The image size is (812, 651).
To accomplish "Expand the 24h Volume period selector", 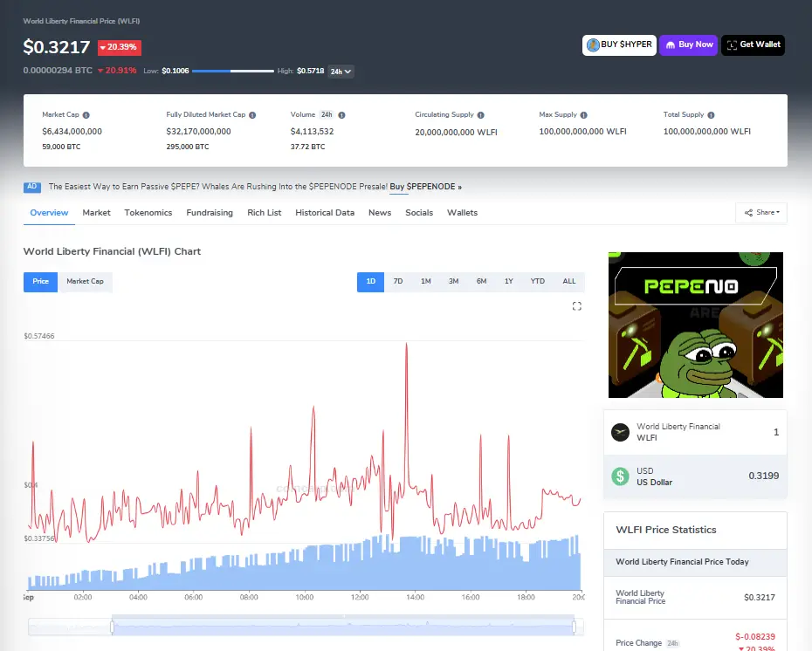I will [x=326, y=115].
